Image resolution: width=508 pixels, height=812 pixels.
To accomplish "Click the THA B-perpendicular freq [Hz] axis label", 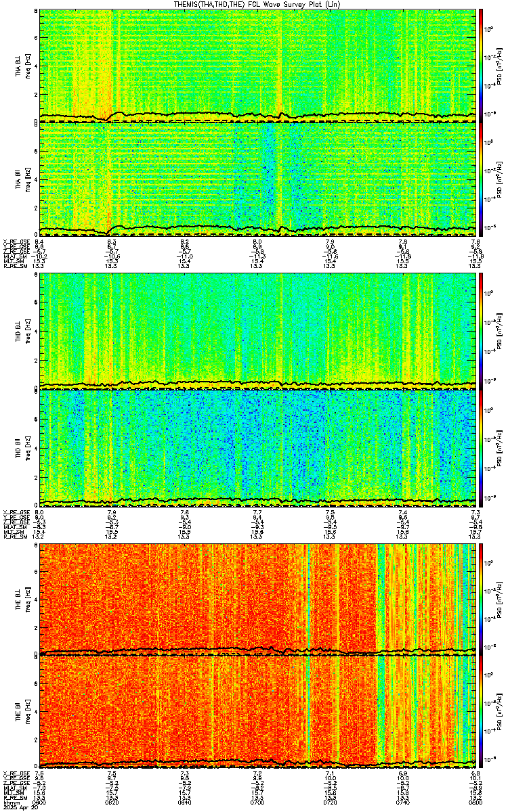I will [28, 66].
